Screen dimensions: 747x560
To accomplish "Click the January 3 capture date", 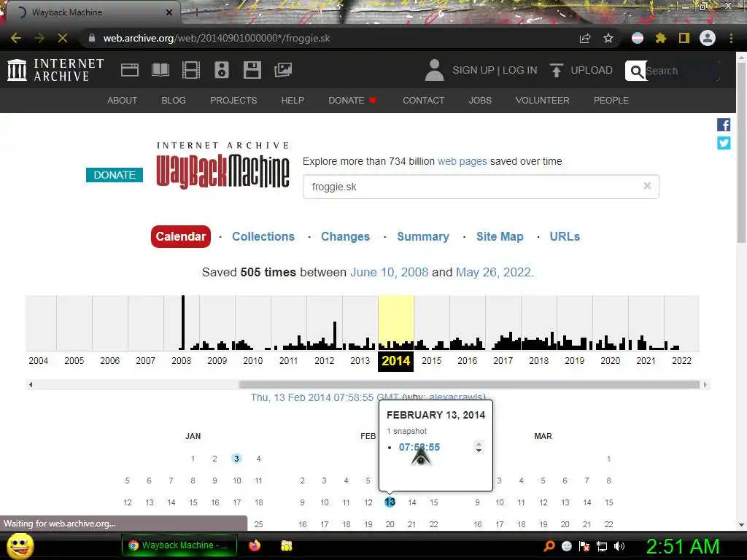I will pyautogui.click(x=236, y=459).
